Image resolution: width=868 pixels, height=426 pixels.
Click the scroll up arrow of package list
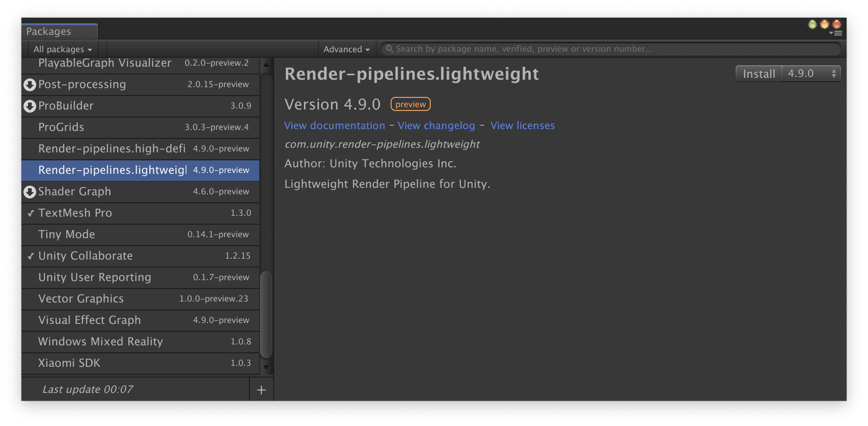point(266,65)
